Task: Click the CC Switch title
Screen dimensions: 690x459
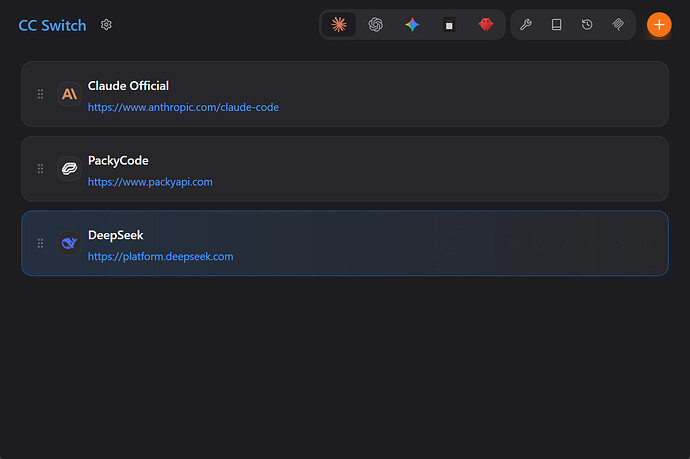Action: 52,26
